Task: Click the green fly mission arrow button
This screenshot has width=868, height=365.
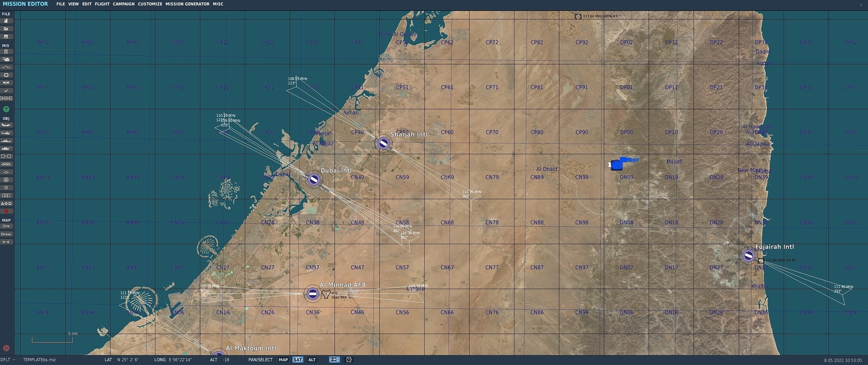Action: (x=6, y=109)
